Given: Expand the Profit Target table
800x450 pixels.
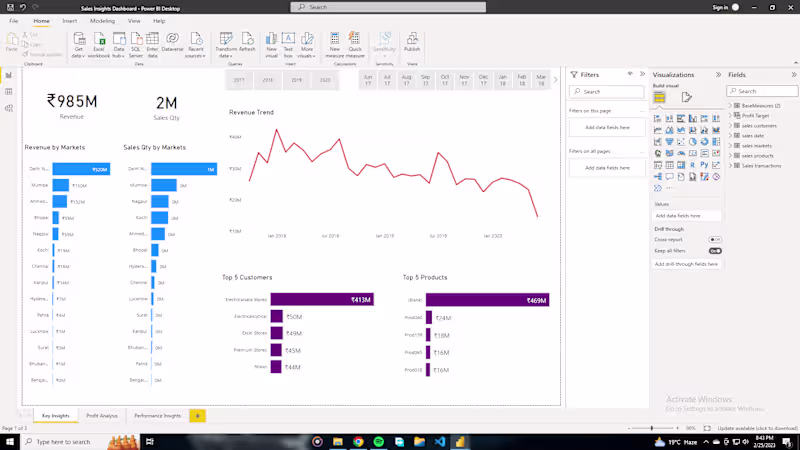Looking at the screenshot, I should (x=731, y=116).
